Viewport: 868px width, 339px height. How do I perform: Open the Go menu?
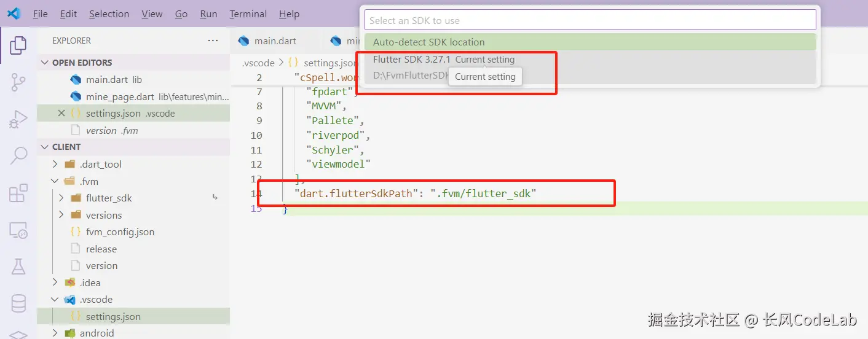pyautogui.click(x=181, y=14)
